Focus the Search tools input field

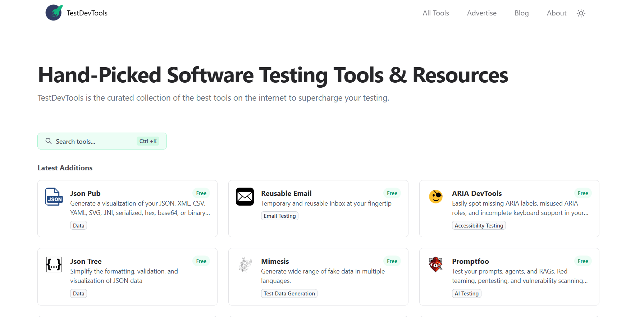(x=102, y=141)
